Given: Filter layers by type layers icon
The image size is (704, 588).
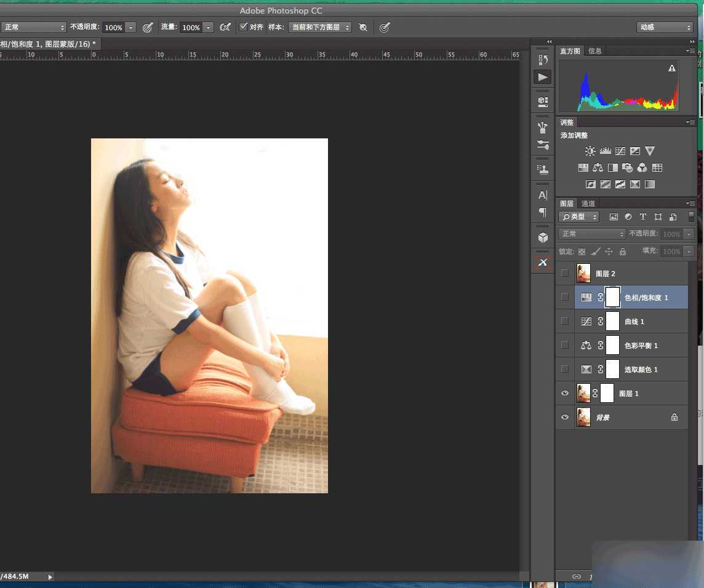Looking at the screenshot, I should [643, 217].
